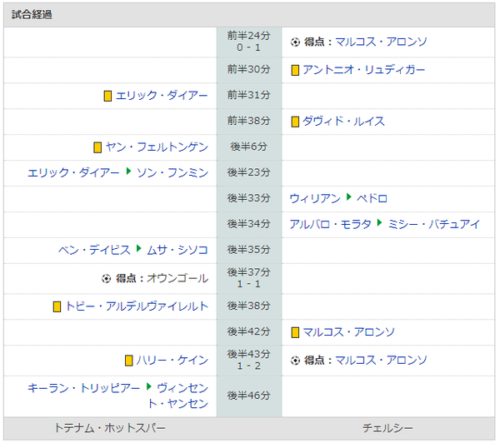Click soccer ball icon beside オウンゴール
This screenshot has width=500, height=448.
pyautogui.click(x=106, y=279)
